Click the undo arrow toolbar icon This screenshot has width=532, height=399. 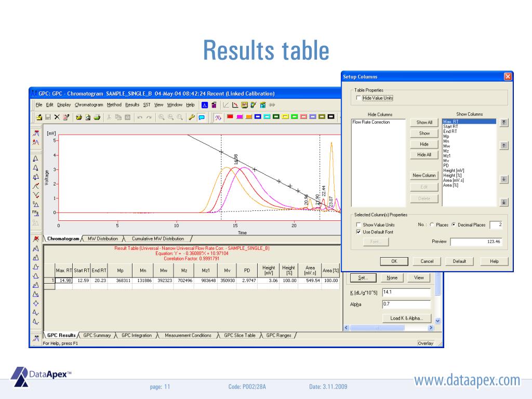(x=140, y=117)
